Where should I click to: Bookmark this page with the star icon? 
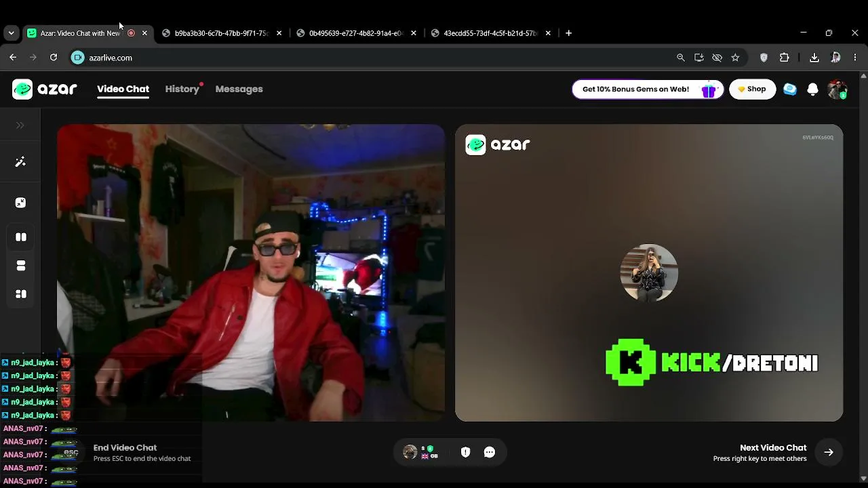pyautogui.click(x=735, y=58)
